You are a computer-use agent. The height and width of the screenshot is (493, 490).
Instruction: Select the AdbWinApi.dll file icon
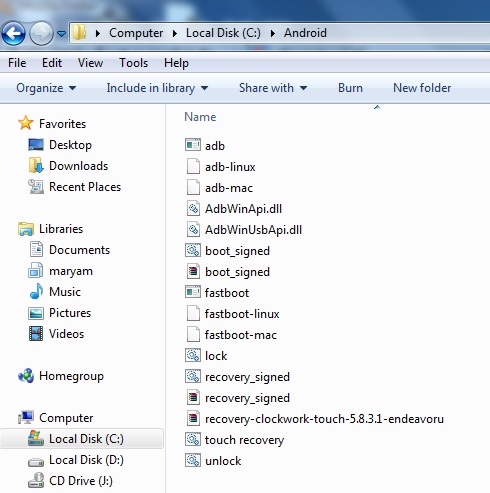coord(193,209)
